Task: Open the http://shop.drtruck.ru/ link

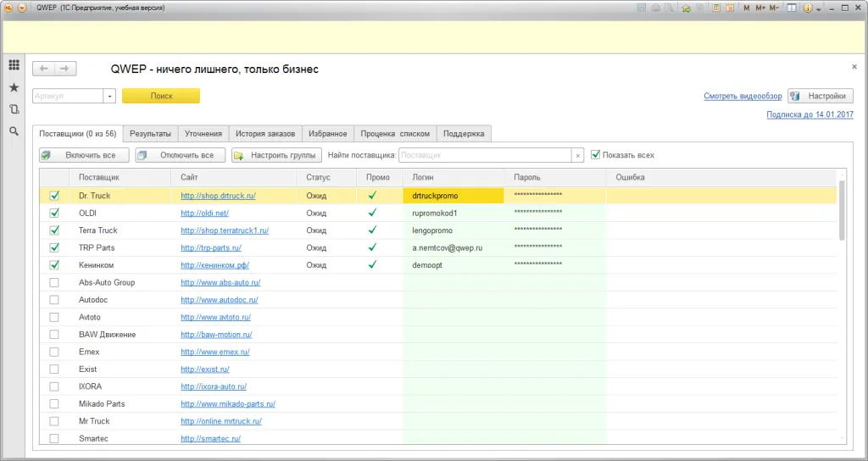Action: tap(218, 196)
